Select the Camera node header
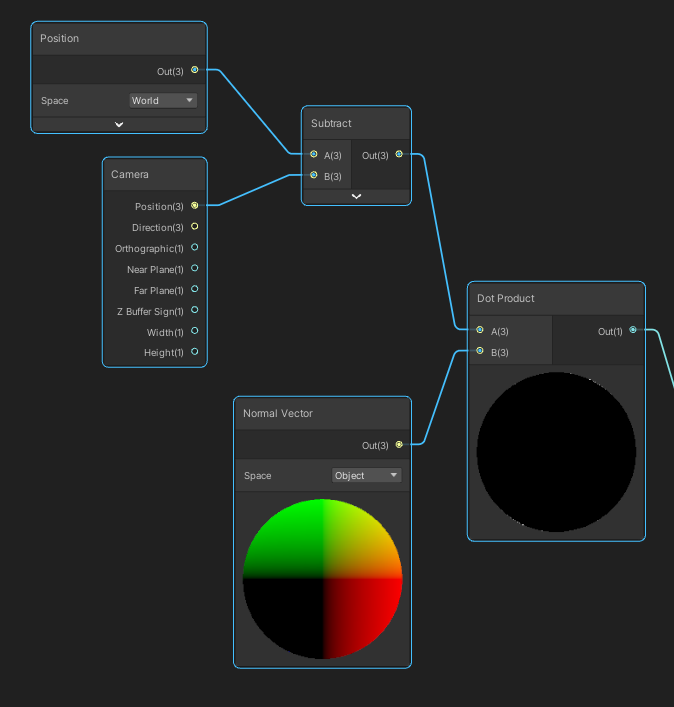674x707 pixels. point(130,174)
